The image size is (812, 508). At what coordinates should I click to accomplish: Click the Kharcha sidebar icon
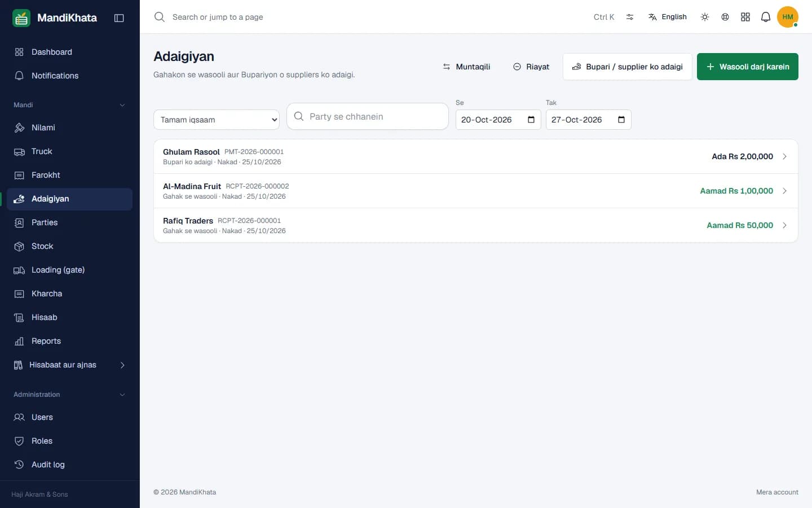click(19, 294)
